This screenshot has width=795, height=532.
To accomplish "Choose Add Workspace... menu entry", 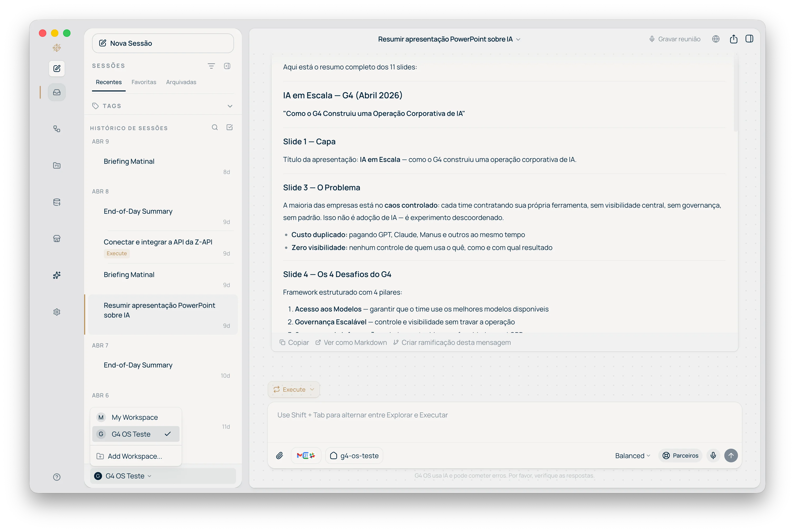I will point(136,456).
